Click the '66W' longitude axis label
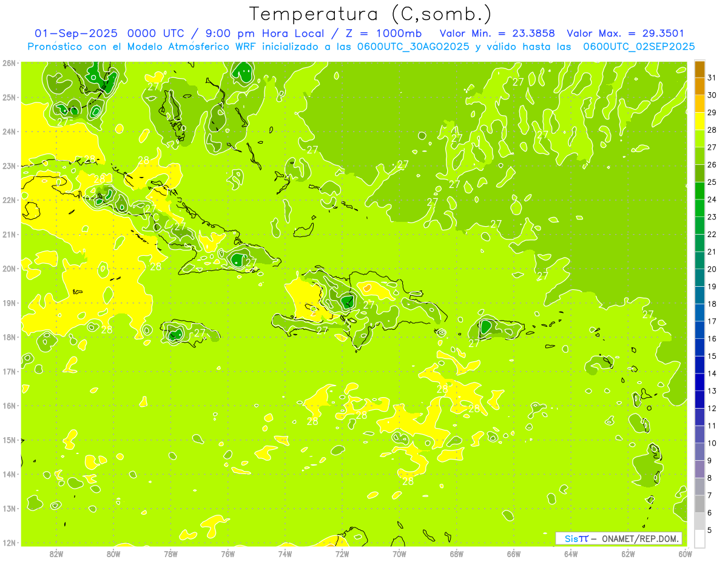Image resolution: width=728 pixels, height=562 pixels. 514,554
